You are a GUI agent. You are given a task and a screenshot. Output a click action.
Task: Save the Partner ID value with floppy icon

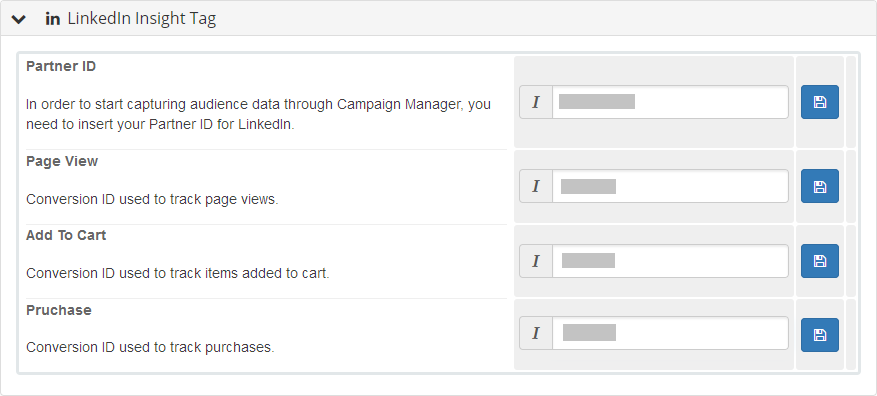[x=819, y=102]
